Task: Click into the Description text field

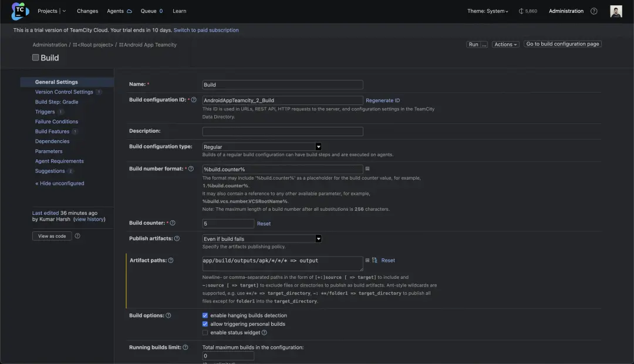Action: coord(282,132)
